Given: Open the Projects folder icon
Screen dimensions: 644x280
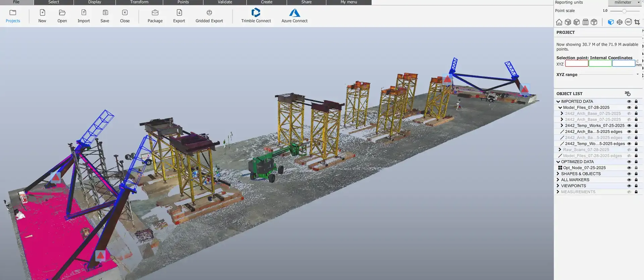Looking at the screenshot, I should click(x=13, y=13).
